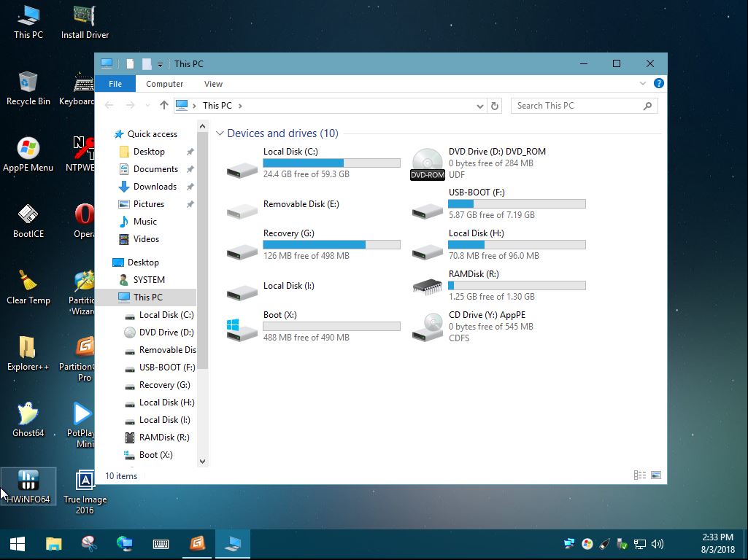This screenshot has height=560, width=748.
Task: Select the Boot (X:) Windows drive
Action: [313, 326]
